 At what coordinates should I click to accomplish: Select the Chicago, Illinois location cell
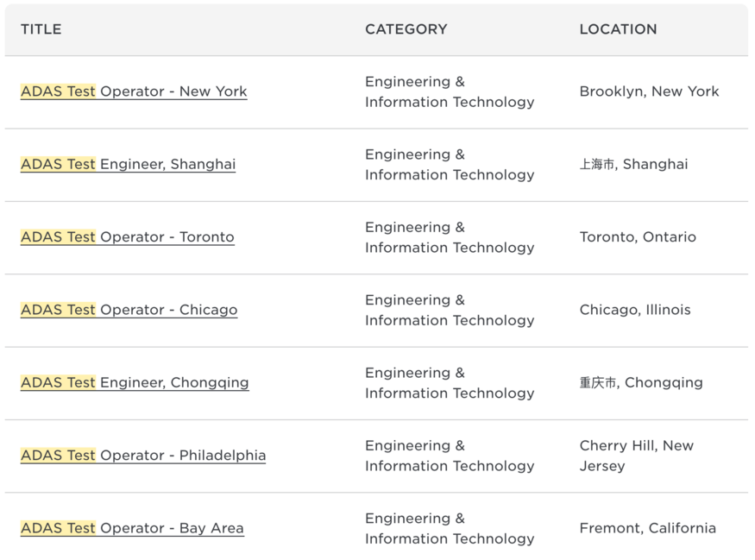(x=635, y=310)
